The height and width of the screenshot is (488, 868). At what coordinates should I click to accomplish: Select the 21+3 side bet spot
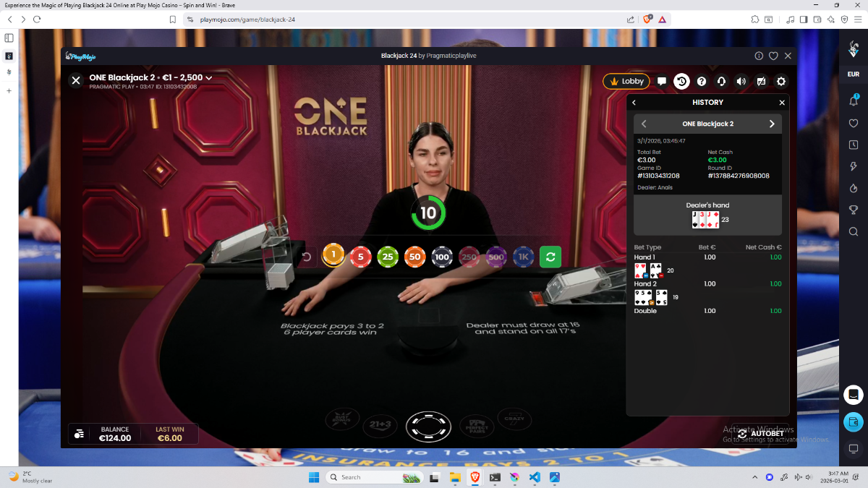(x=380, y=424)
